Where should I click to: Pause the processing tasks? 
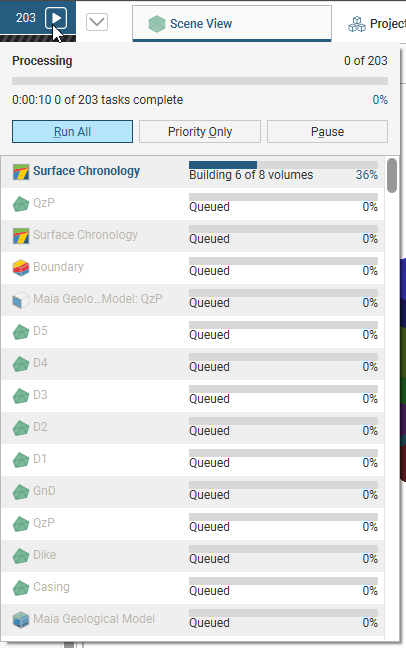coord(327,132)
